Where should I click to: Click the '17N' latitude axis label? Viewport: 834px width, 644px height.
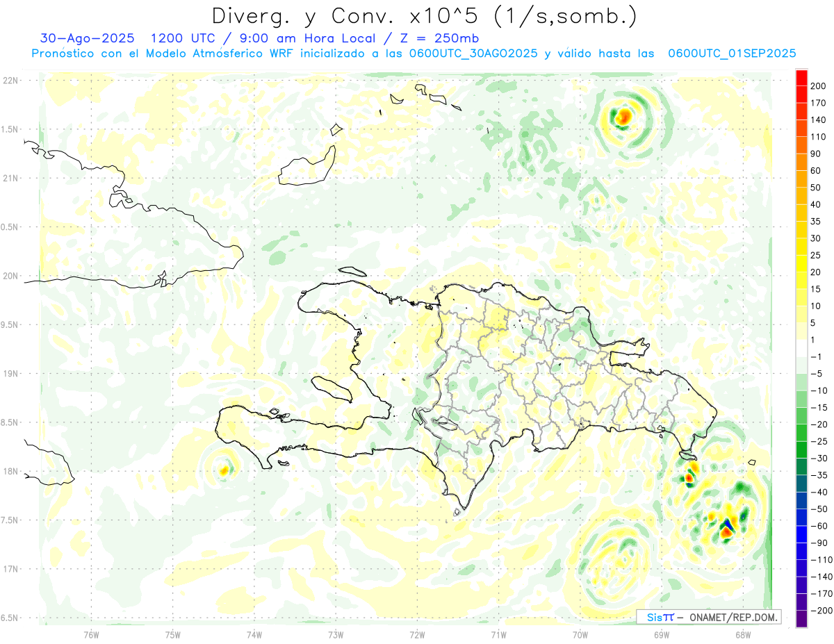pos(10,569)
